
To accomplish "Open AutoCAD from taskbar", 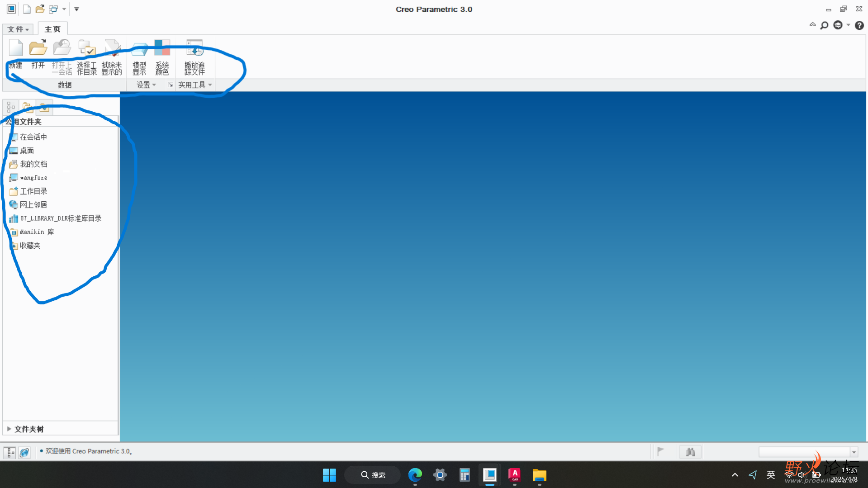I will (514, 475).
